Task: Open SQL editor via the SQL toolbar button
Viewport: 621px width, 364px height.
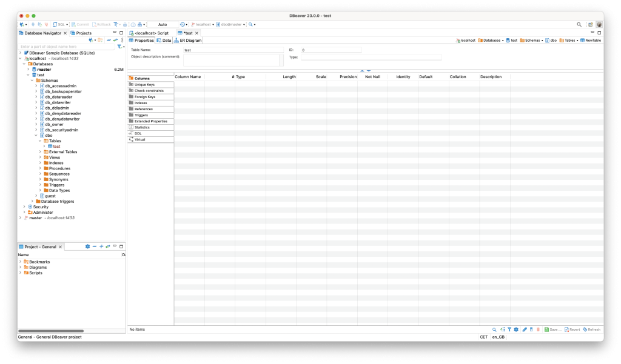Action: pos(59,25)
